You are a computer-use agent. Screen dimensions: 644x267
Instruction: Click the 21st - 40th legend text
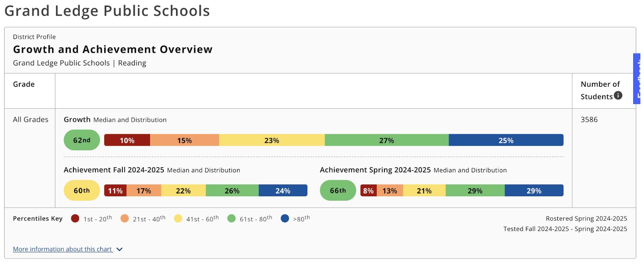[x=149, y=218]
